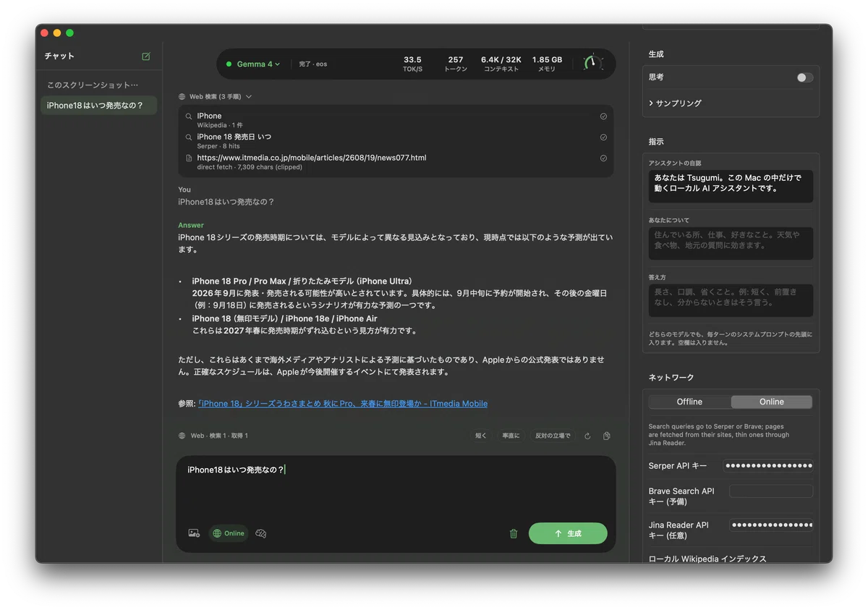Click the message input containing iPhone18はいつ発売なの？
This screenshot has width=868, height=610.
(x=396, y=488)
